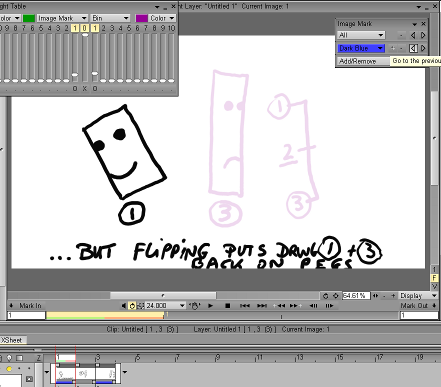
Task: Click the zoom minus button beside Display
Action: 385,296
